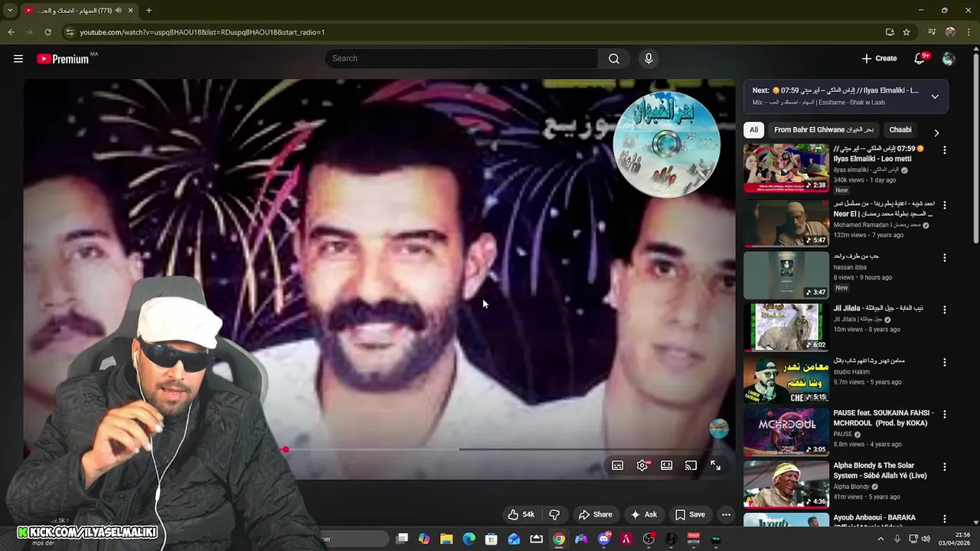Open options for the studio Hakim video

tap(944, 362)
